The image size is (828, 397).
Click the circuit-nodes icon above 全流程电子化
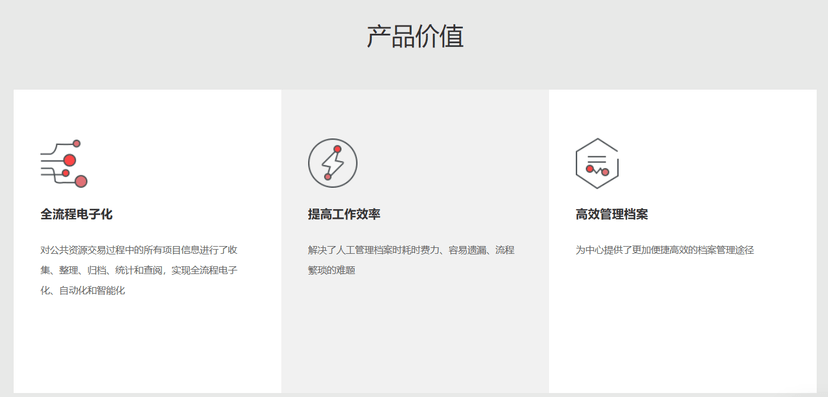[x=64, y=163]
